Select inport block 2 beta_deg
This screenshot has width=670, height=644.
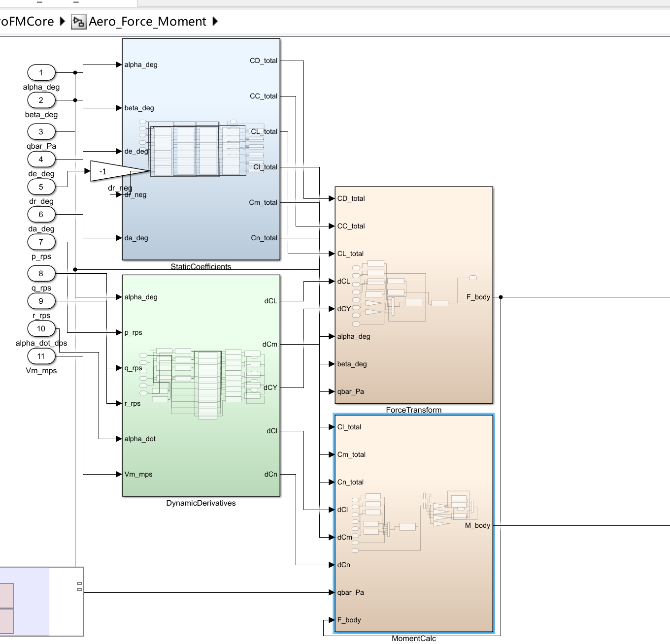(41, 100)
